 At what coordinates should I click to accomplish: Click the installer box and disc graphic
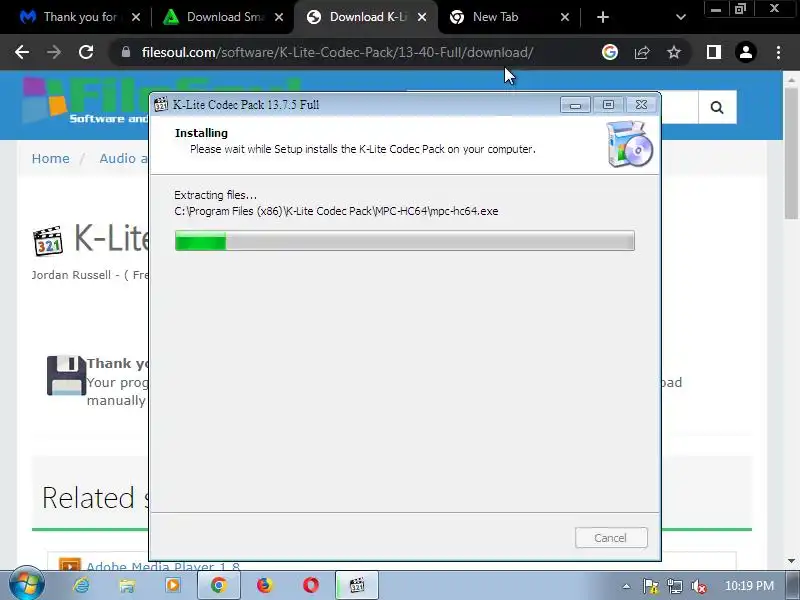coord(629,144)
